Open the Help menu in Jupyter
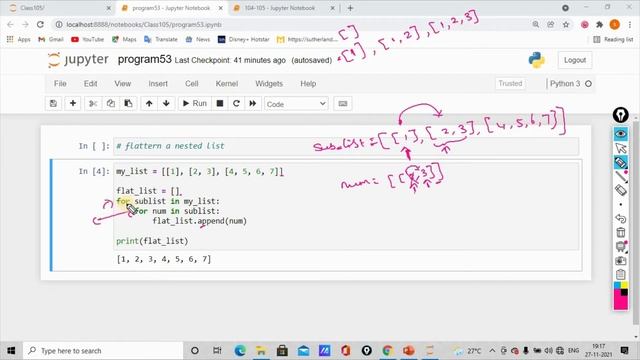Viewport: 640px width, 360px height. (x=308, y=84)
